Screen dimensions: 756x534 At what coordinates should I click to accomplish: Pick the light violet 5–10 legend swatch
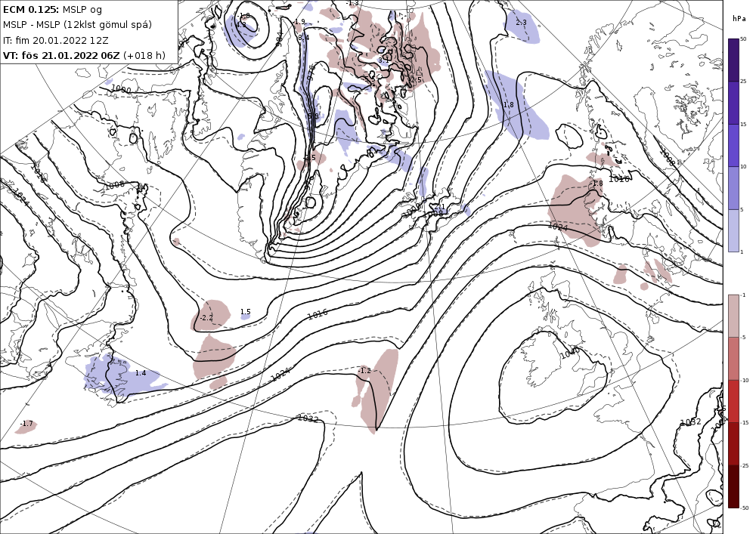tap(733, 188)
